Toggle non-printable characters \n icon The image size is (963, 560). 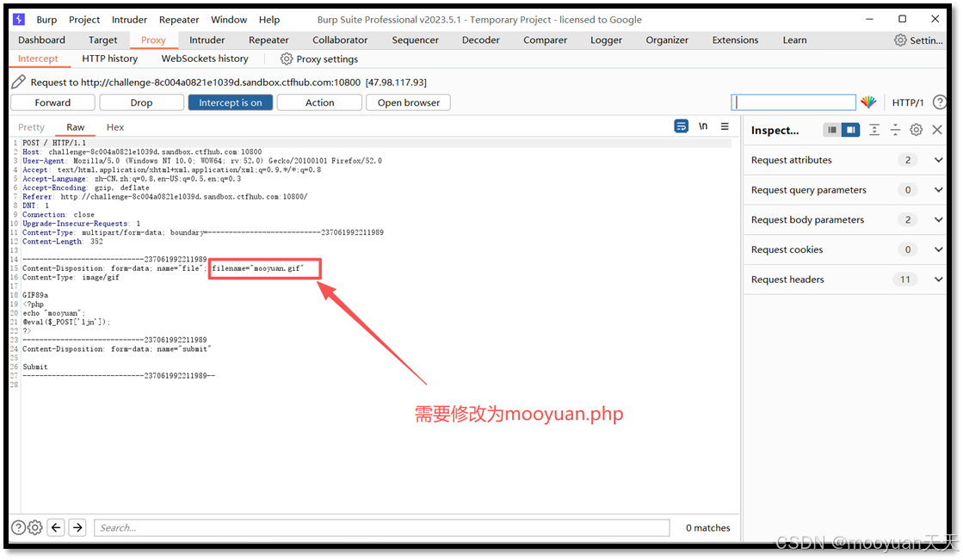pos(703,126)
